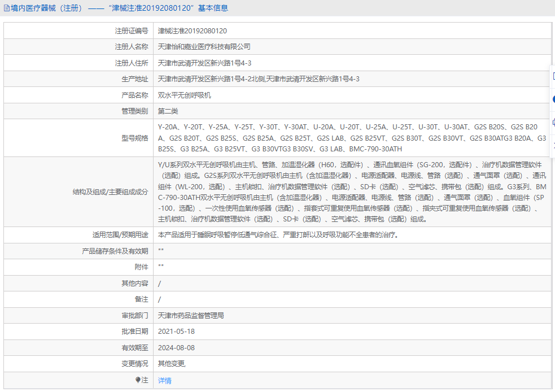Click the document icon before 境内医疗器械 title
This screenshot has width=555, height=392.
point(7,8)
